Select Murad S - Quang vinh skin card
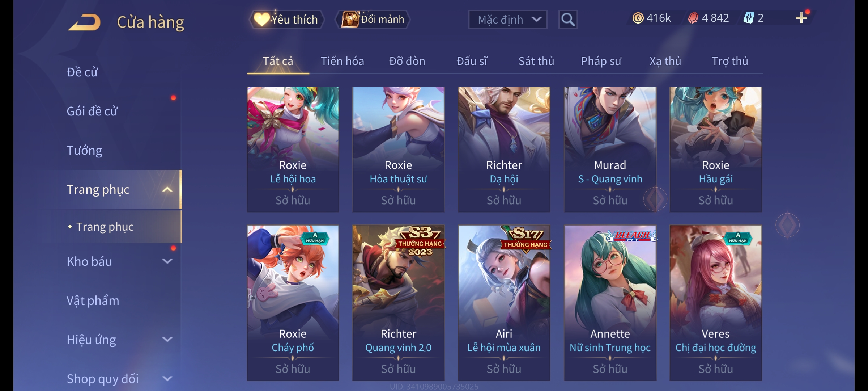Screen dimensions: 868x391 (x=610, y=149)
